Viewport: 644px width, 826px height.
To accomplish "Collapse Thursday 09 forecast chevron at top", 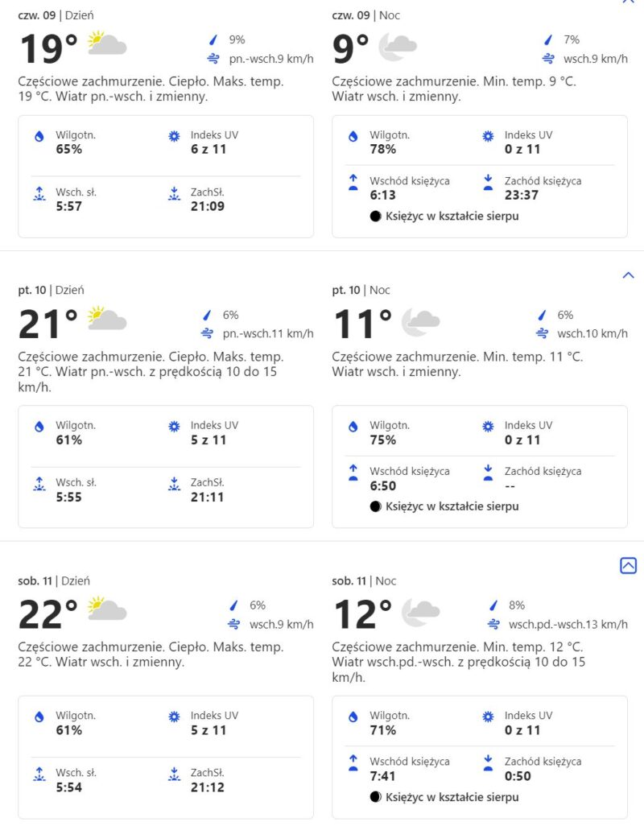I will [629, 2].
